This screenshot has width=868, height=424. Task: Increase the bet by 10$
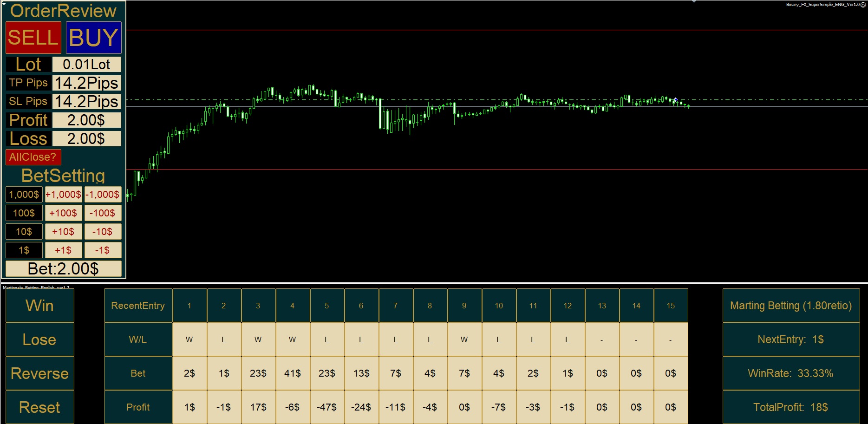pyautogui.click(x=63, y=231)
